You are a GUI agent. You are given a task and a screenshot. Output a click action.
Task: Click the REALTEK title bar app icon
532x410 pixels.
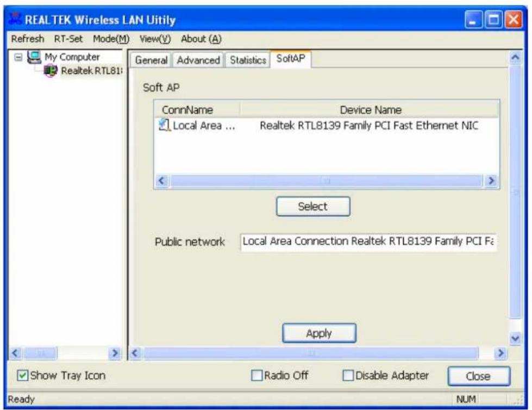tap(16, 18)
